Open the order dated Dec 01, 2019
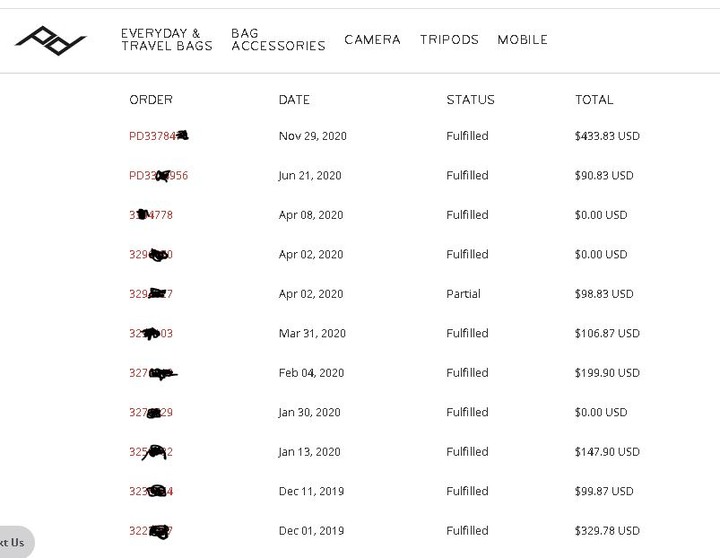Viewport: 720px width, 558px height. pyautogui.click(x=151, y=531)
